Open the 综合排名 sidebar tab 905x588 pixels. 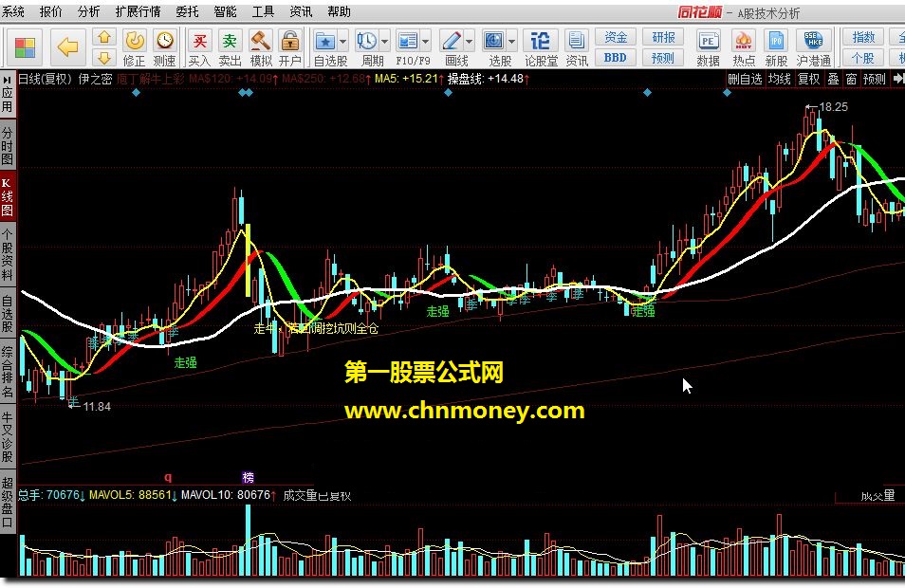coord(8,373)
